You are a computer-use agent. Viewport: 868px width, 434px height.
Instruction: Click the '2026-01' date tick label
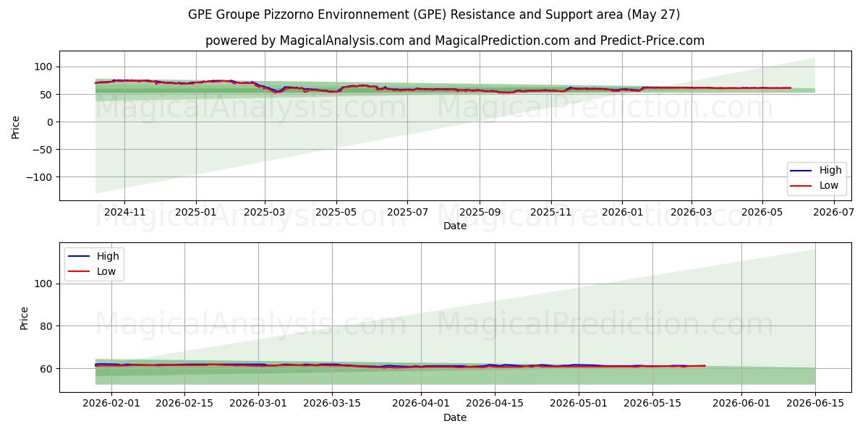622,212
